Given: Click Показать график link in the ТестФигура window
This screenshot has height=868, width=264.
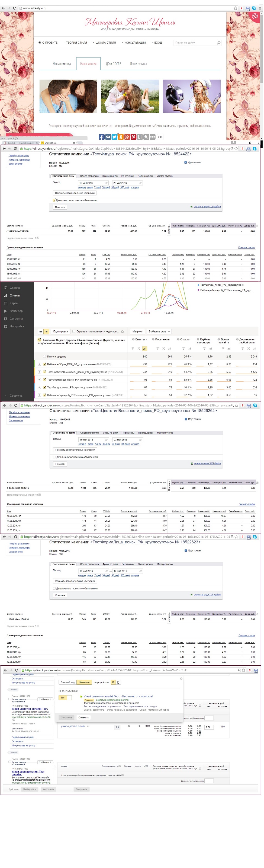Looking at the screenshot, I should pyautogui.click(x=247, y=248).
